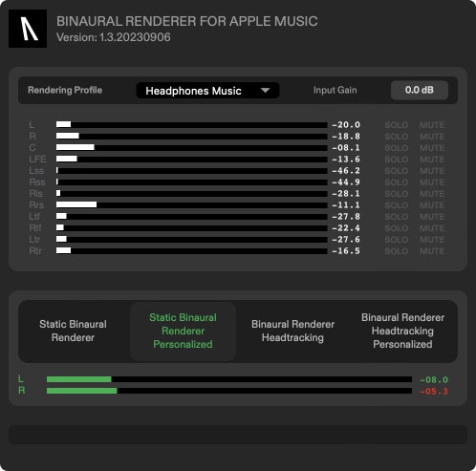Click the C channel level meter
The width and height of the screenshot is (476, 471).
tap(192, 147)
